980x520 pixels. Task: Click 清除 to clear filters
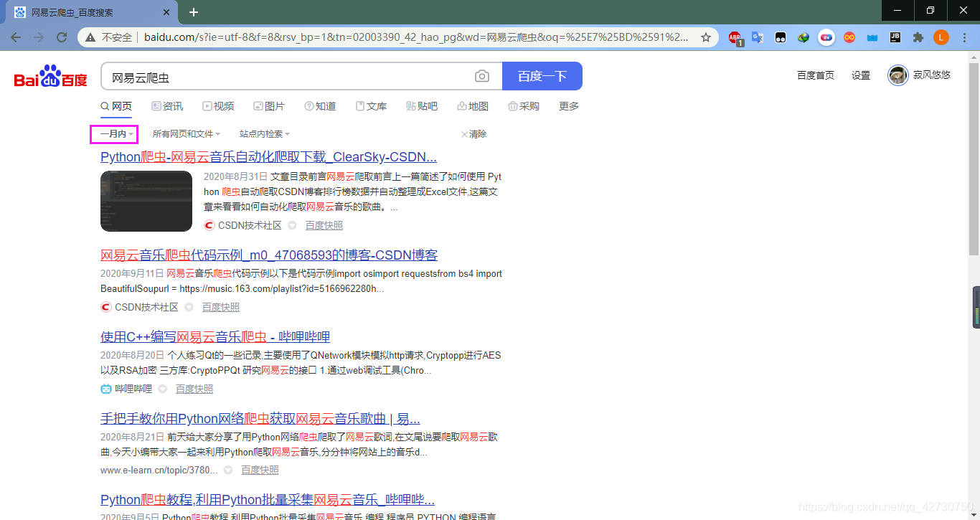(473, 134)
